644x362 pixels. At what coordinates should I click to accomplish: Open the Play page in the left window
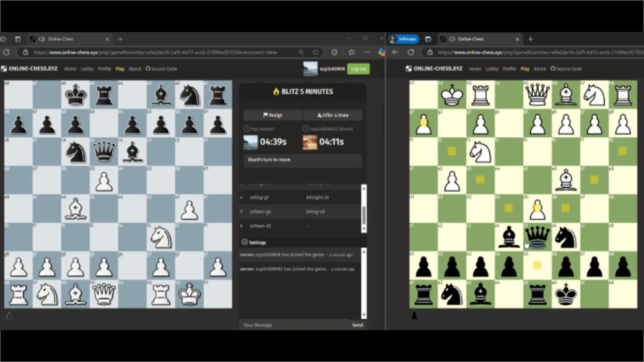click(120, 69)
